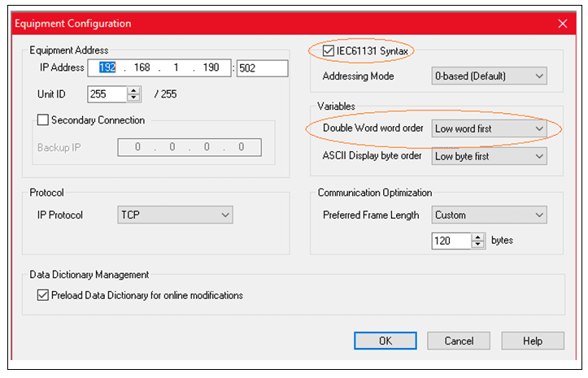This screenshot has width=588, height=378.
Task: Click the Equipment Configuration title text
Action: pos(73,24)
